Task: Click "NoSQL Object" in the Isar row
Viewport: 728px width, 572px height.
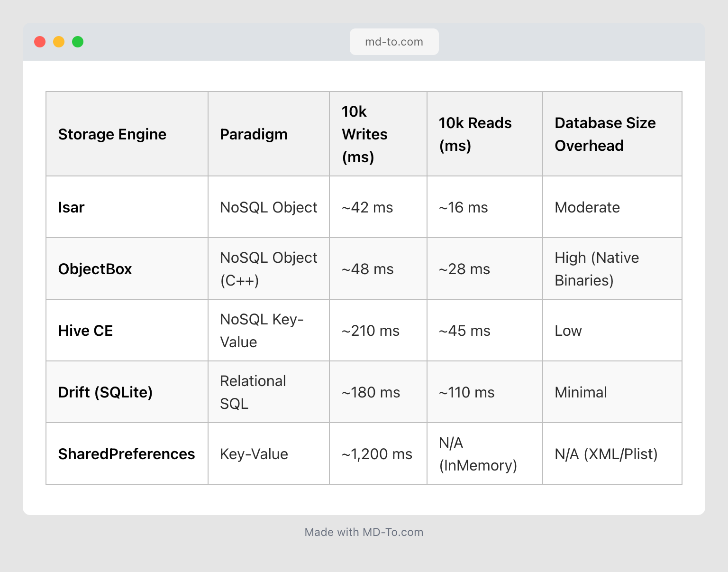Action: coord(269,207)
